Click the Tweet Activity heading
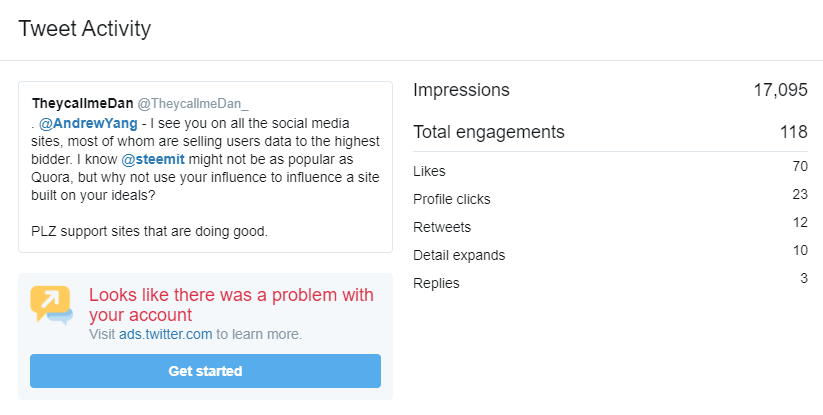 point(85,28)
